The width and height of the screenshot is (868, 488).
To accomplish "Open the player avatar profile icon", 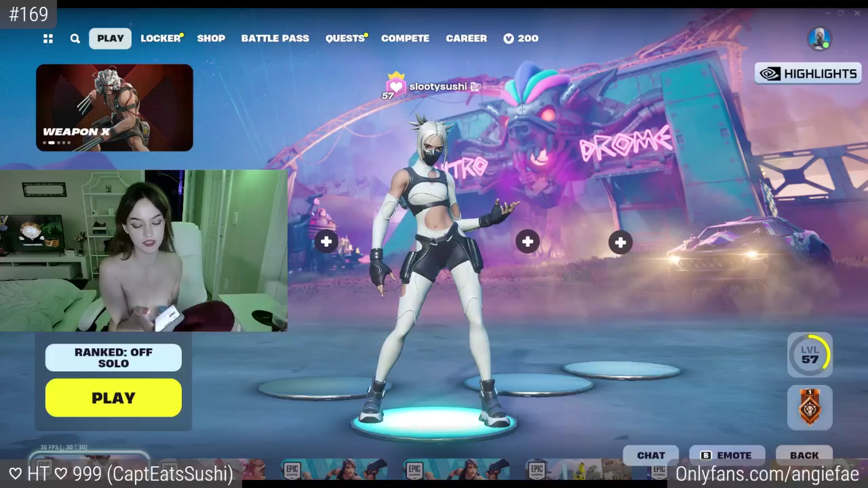I will tap(820, 38).
